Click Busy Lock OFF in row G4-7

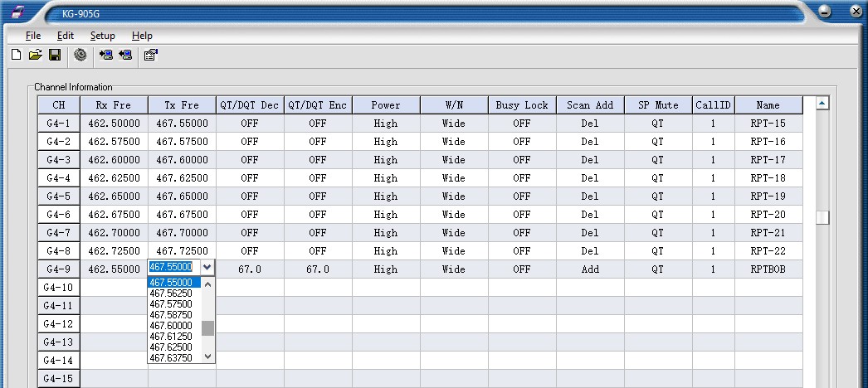[x=522, y=233]
